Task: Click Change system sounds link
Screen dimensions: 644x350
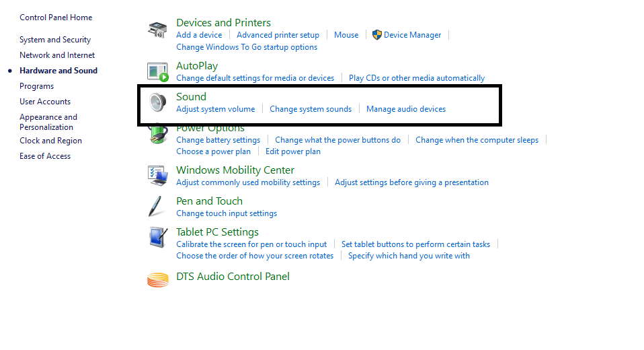Action: tap(311, 109)
